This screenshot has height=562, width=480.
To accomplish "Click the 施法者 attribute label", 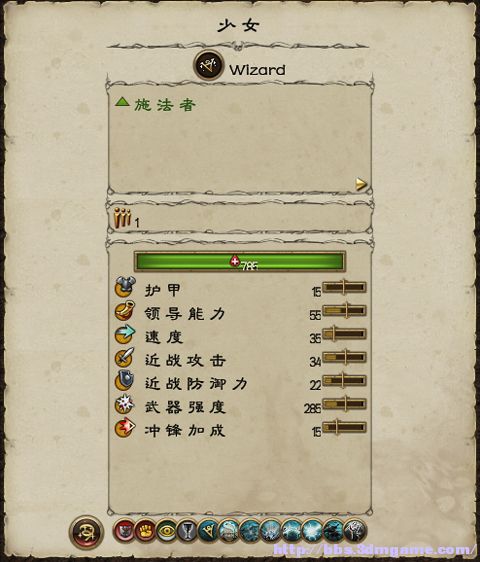I will click(x=165, y=105).
